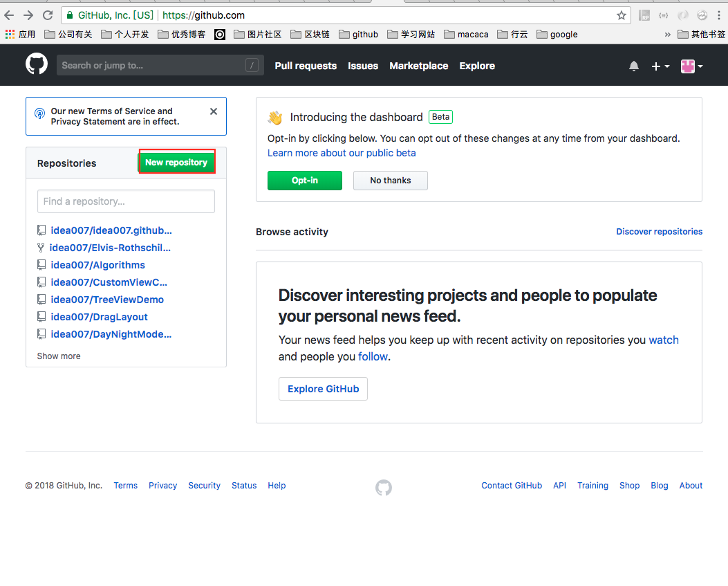Click the gray GitHub logo in the footer
This screenshot has height=586, width=728.
(384, 488)
